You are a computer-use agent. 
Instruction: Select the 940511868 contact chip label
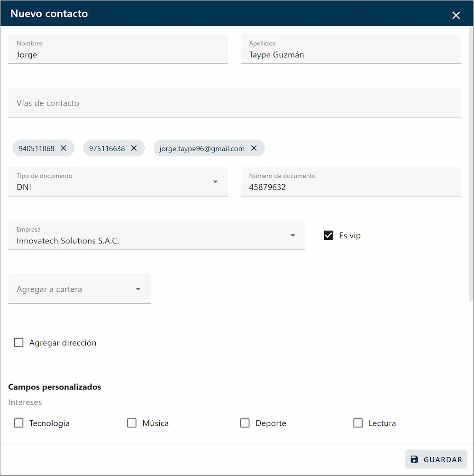click(36, 148)
